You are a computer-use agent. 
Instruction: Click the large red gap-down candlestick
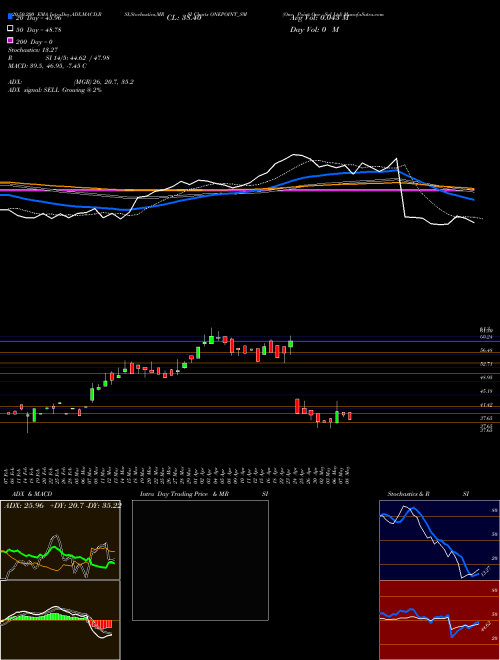[x=297, y=406]
